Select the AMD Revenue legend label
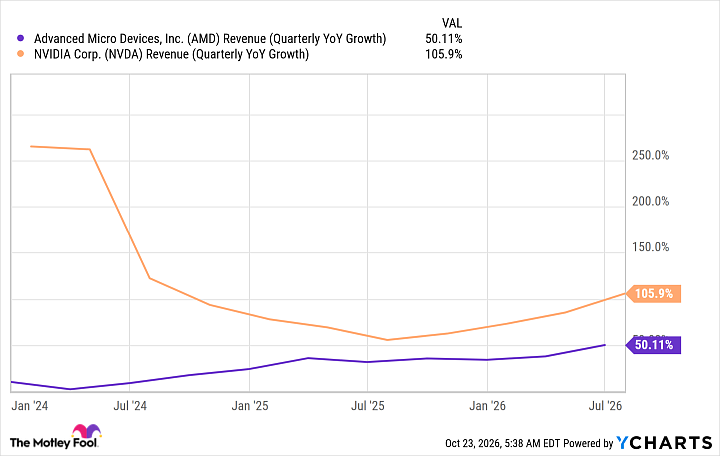Image resolution: width=720 pixels, height=456 pixels. click(210, 39)
